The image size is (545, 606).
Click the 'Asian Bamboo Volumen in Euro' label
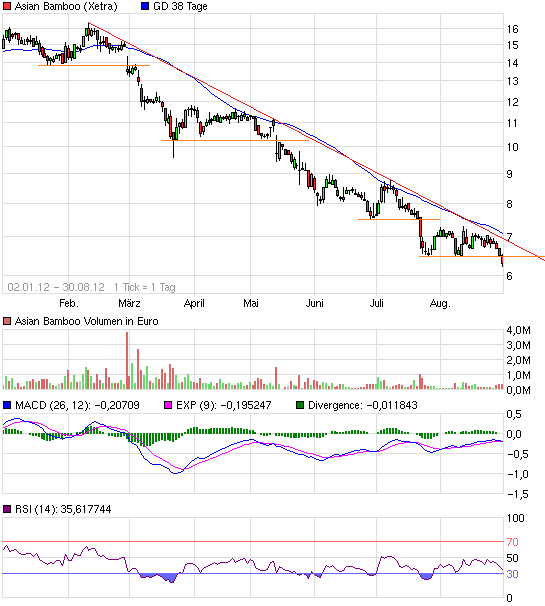pyautogui.click(x=86, y=321)
